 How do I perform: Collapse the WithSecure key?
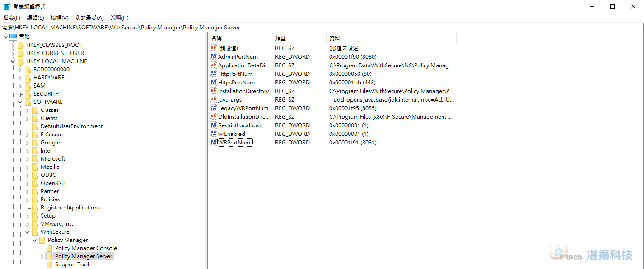pyautogui.click(x=27, y=232)
